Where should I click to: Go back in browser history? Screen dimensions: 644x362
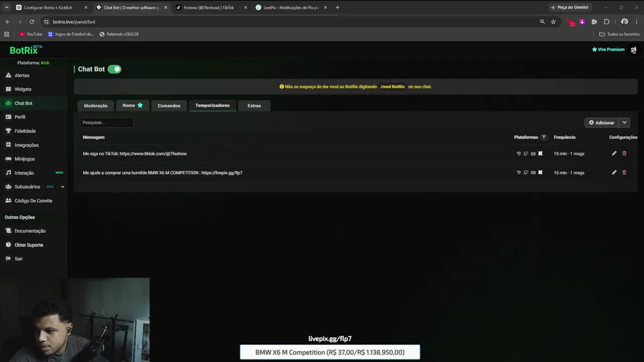[x=8, y=22]
